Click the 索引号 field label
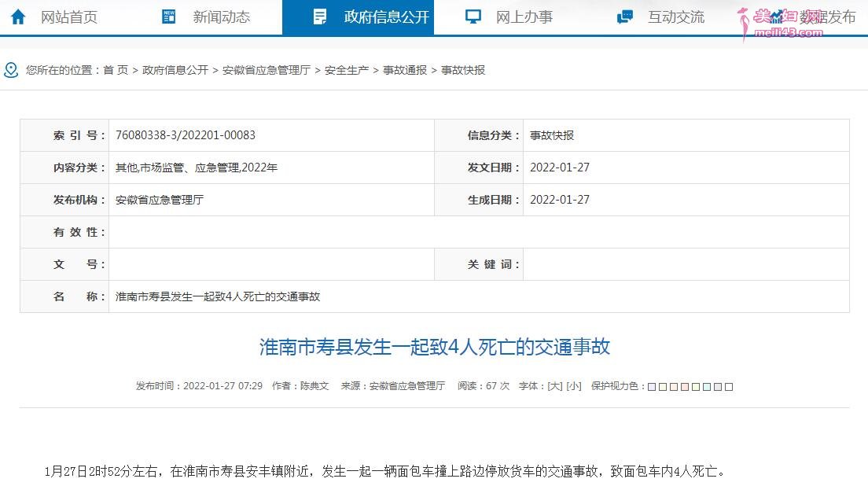 pos(79,135)
